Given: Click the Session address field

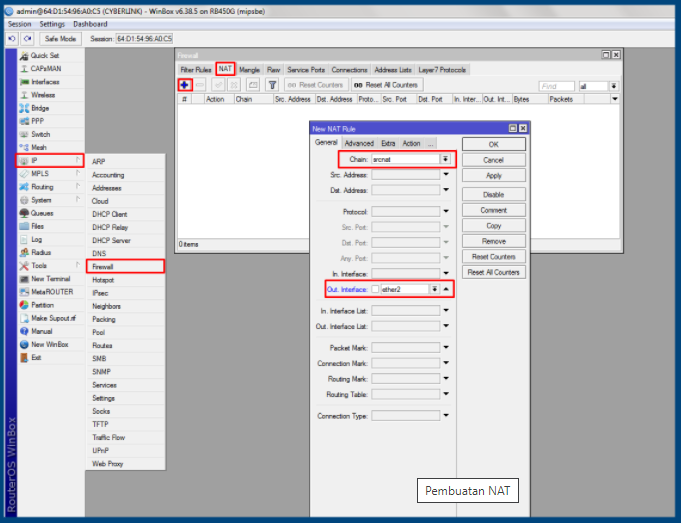Looking at the screenshot, I should pos(144,39).
